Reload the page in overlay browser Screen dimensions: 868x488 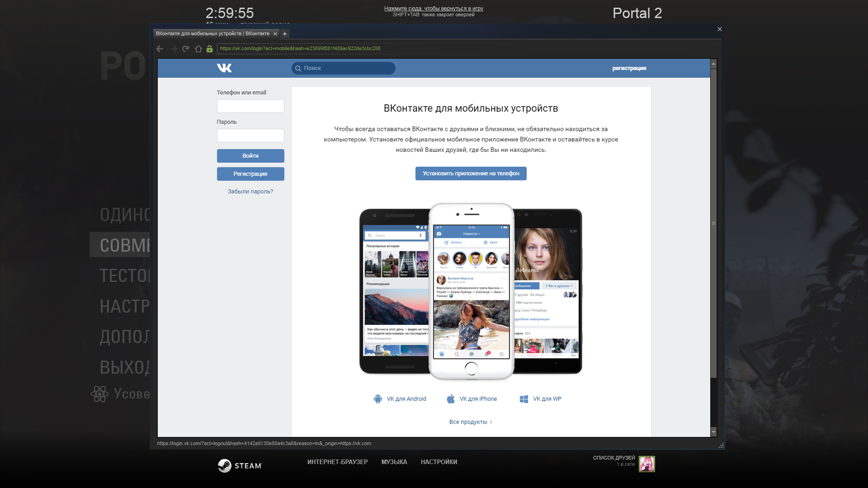click(x=186, y=49)
